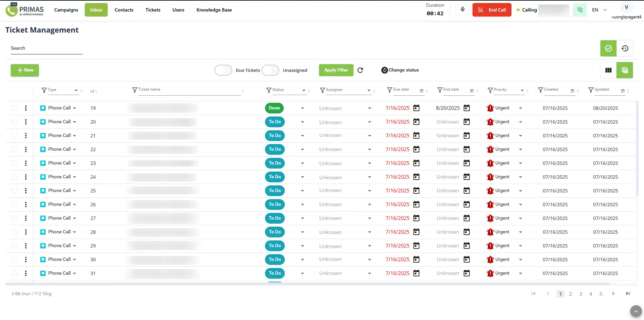Expand the status dropdown for ticket 19
The image size is (644, 320).
[302, 108]
